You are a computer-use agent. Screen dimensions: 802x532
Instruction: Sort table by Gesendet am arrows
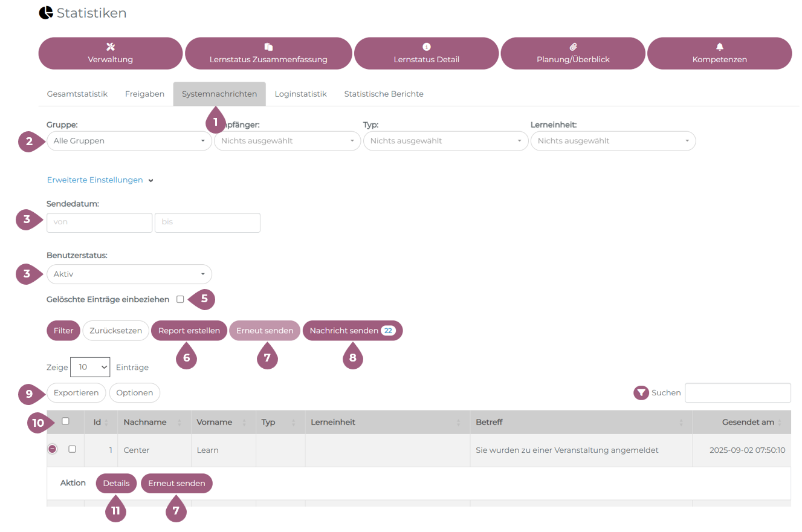(x=780, y=423)
